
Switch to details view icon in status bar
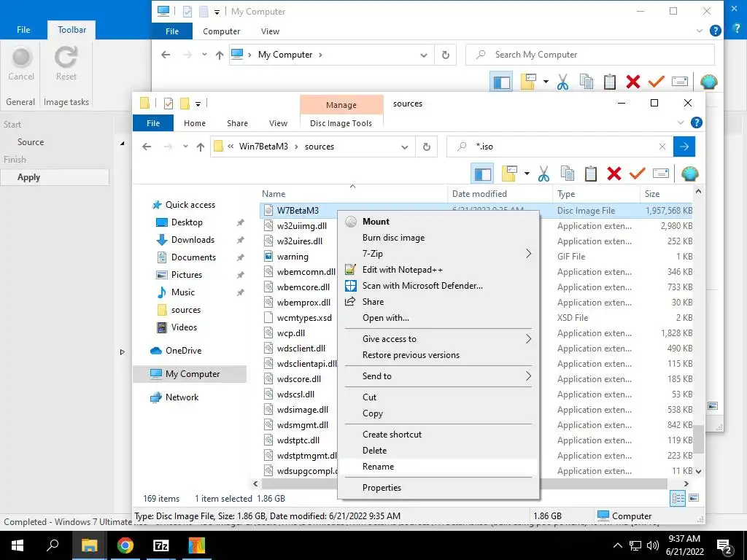[678, 499]
